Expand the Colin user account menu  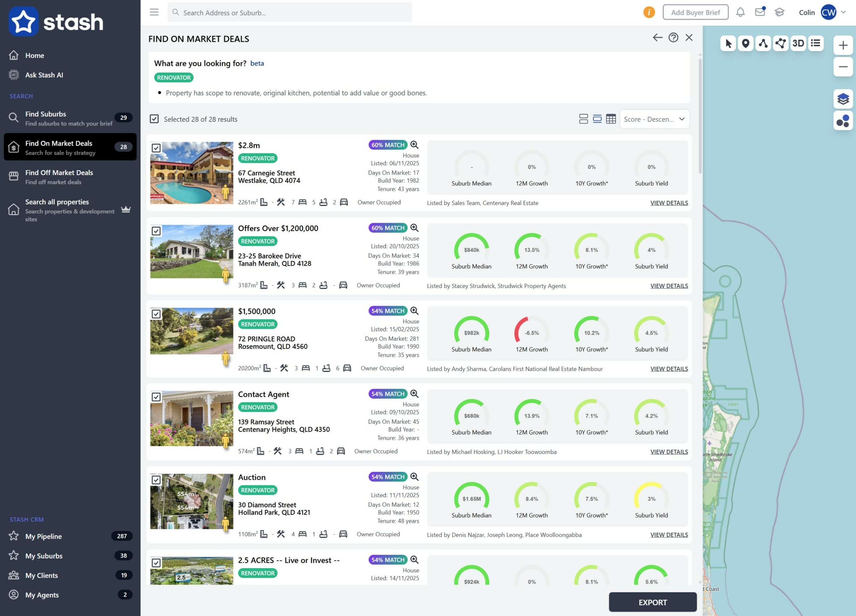[x=843, y=12]
